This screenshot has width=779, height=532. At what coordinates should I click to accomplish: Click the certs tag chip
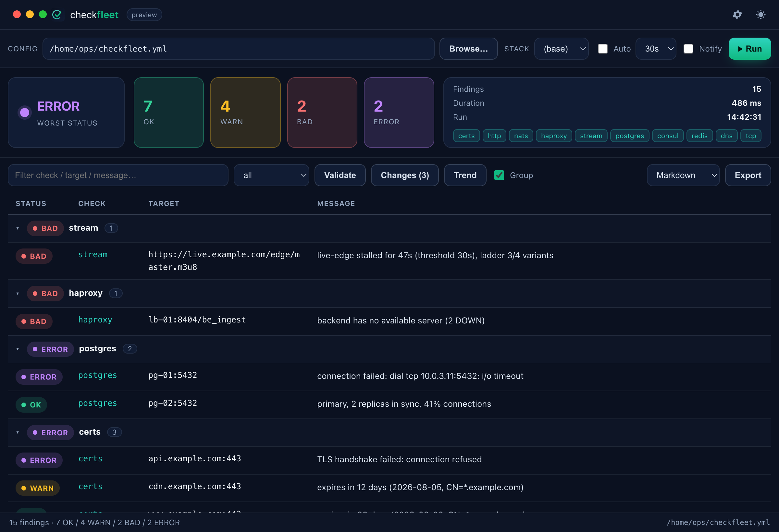[466, 136]
